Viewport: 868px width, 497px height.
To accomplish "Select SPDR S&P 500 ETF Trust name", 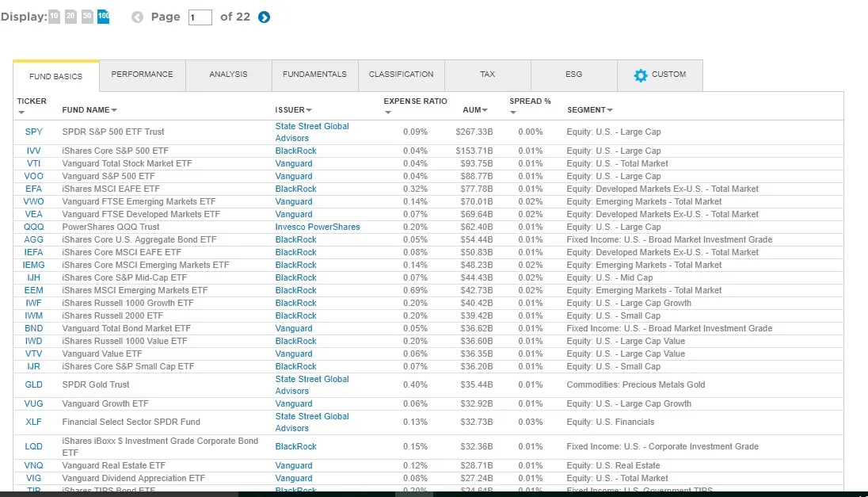I will click(113, 132).
